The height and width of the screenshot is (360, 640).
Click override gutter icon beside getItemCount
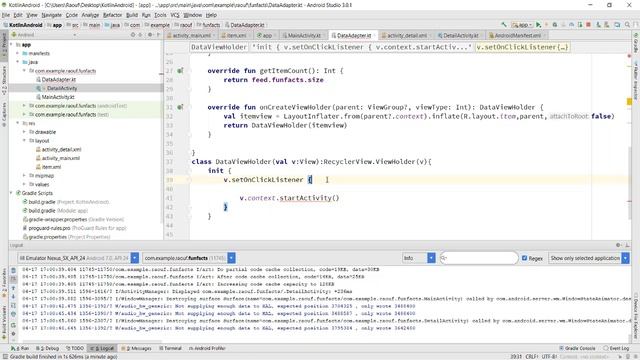[180, 71]
